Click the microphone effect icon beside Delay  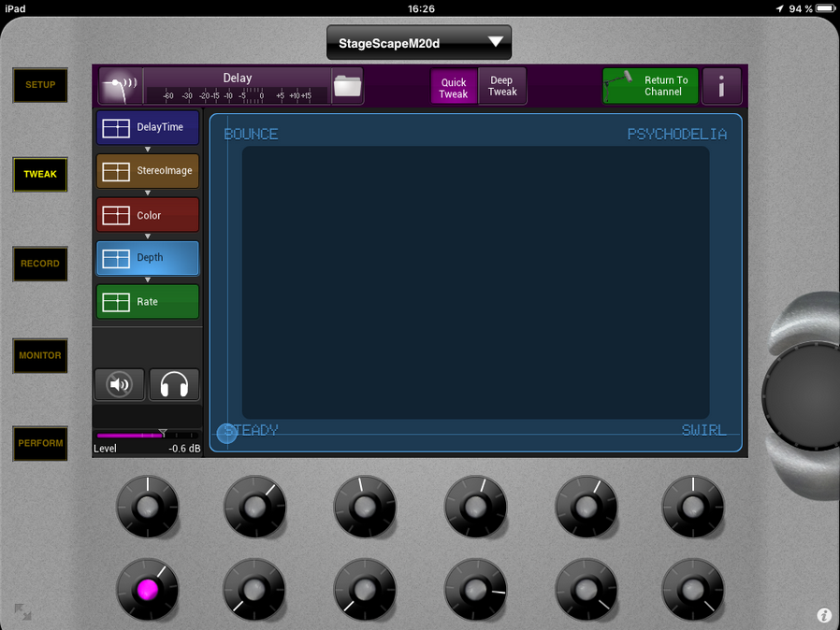click(x=119, y=86)
